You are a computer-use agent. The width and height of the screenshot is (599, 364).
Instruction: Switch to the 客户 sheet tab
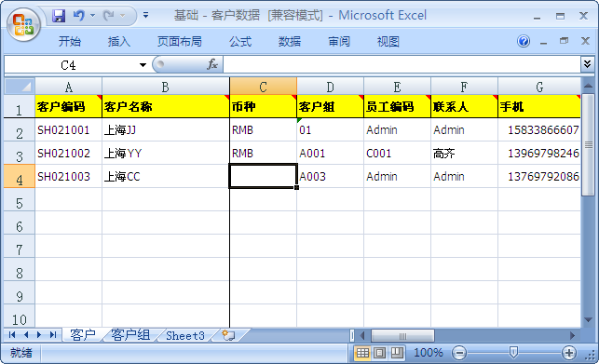tap(83, 335)
